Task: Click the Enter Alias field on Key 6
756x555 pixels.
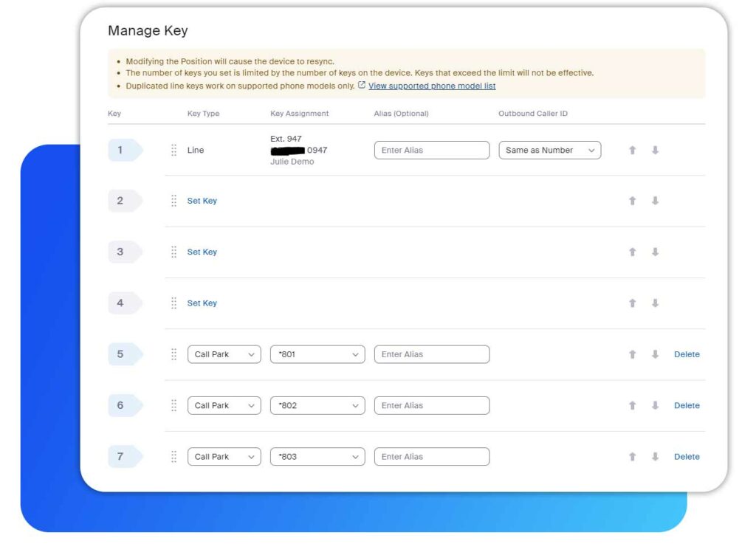Action: pyautogui.click(x=431, y=405)
